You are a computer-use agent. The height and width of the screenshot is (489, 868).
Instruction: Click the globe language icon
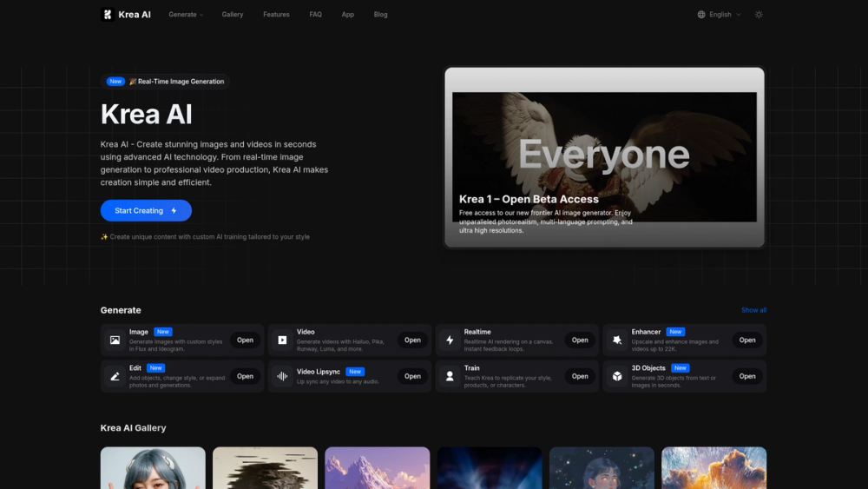coord(701,15)
